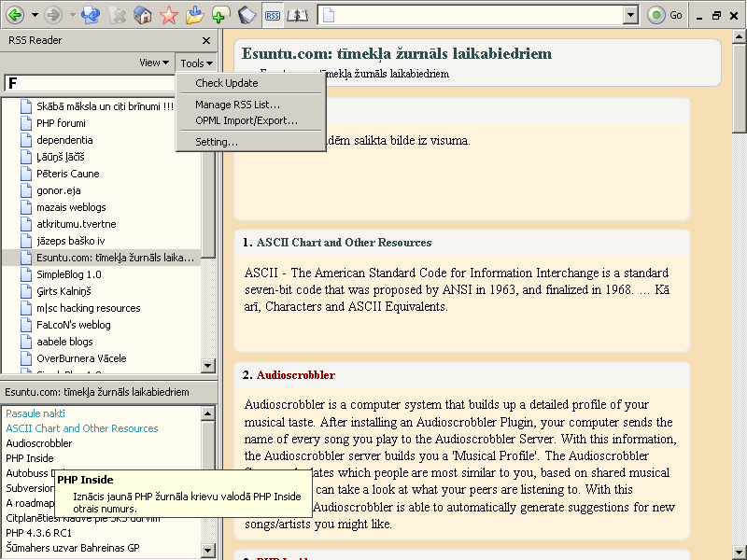Screen dimensions: 747x560
Task: Open the ASCII Chart and Other Resources link
Action: click(x=344, y=243)
